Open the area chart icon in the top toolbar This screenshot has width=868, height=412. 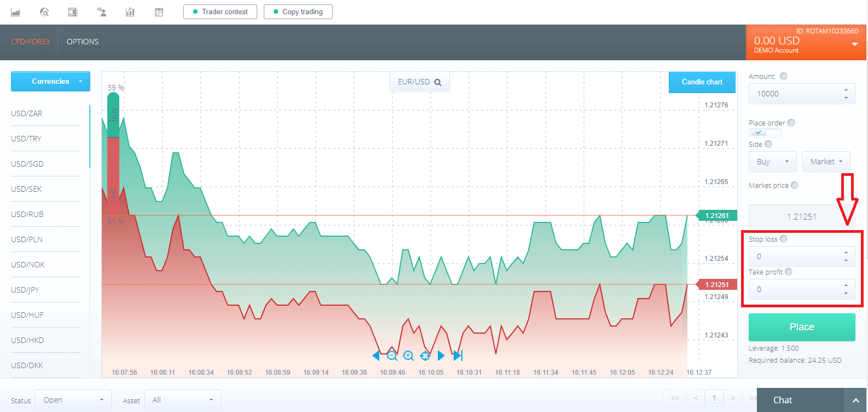[x=15, y=12]
